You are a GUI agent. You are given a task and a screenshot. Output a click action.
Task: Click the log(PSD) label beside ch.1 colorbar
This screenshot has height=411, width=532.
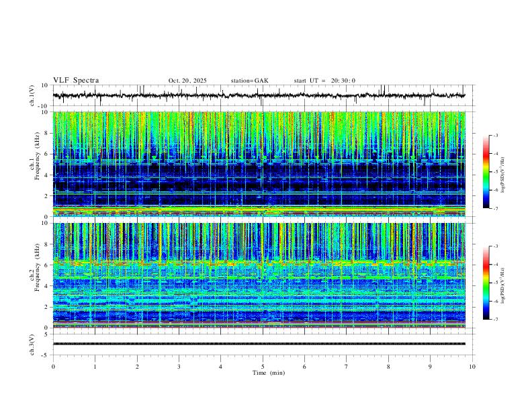(503, 175)
